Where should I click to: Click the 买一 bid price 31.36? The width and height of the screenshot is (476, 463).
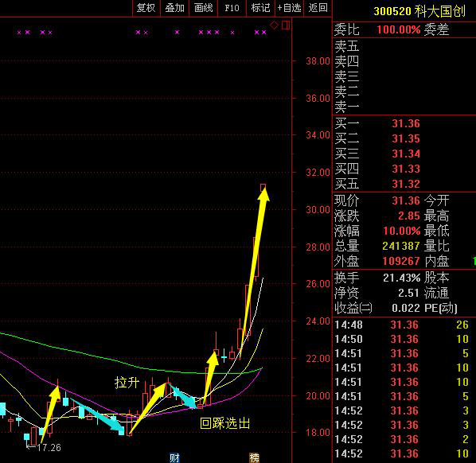click(406, 123)
